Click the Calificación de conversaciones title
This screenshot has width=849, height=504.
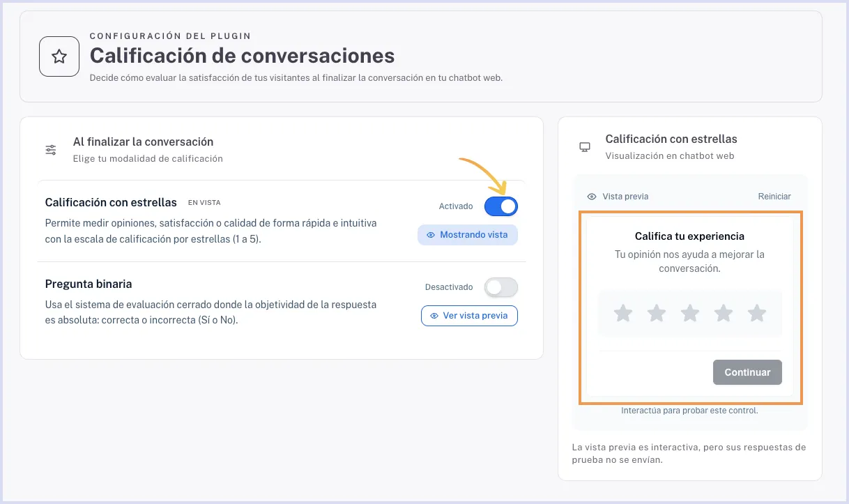coord(242,55)
